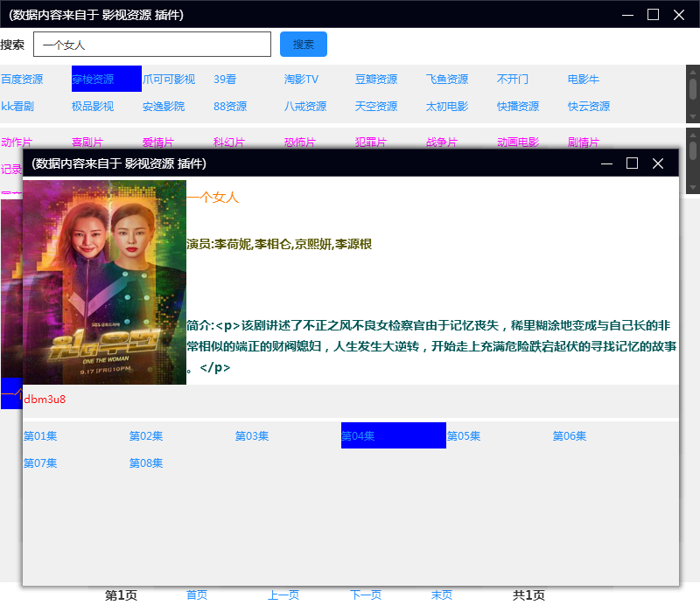The height and width of the screenshot is (612, 700).
Task: Click the search input field
Action: 152,45
